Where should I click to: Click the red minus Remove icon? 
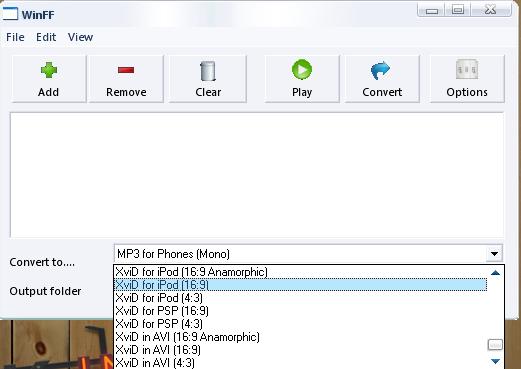(126, 70)
